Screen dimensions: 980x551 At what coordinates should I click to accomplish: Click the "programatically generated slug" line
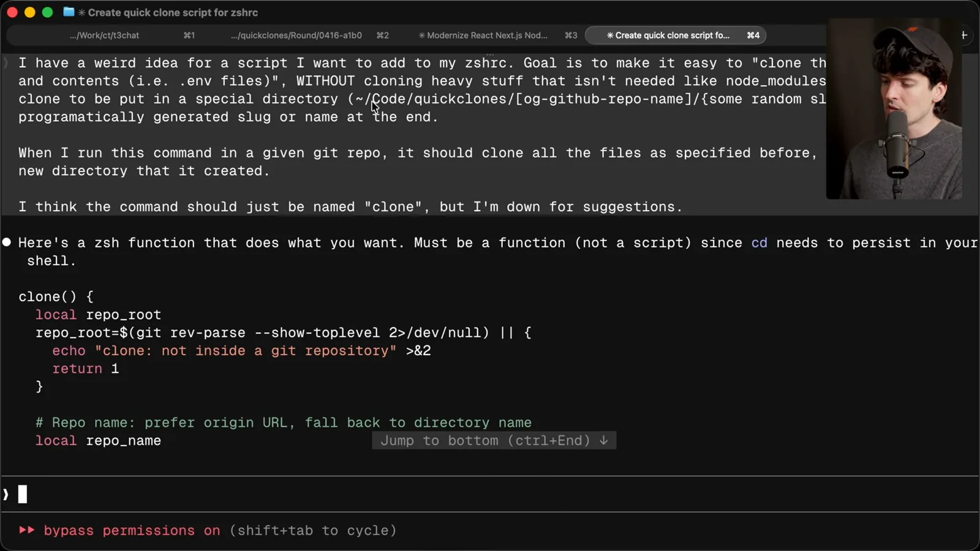pos(228,117)
